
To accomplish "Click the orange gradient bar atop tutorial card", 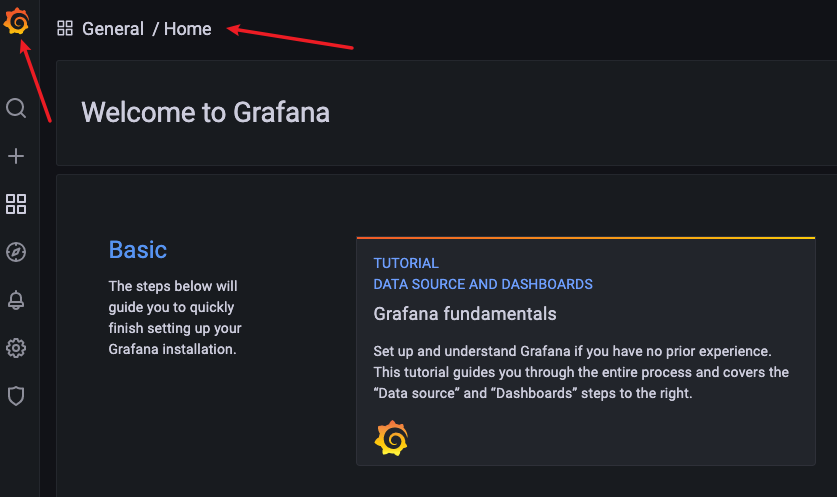I will (586, 238).
